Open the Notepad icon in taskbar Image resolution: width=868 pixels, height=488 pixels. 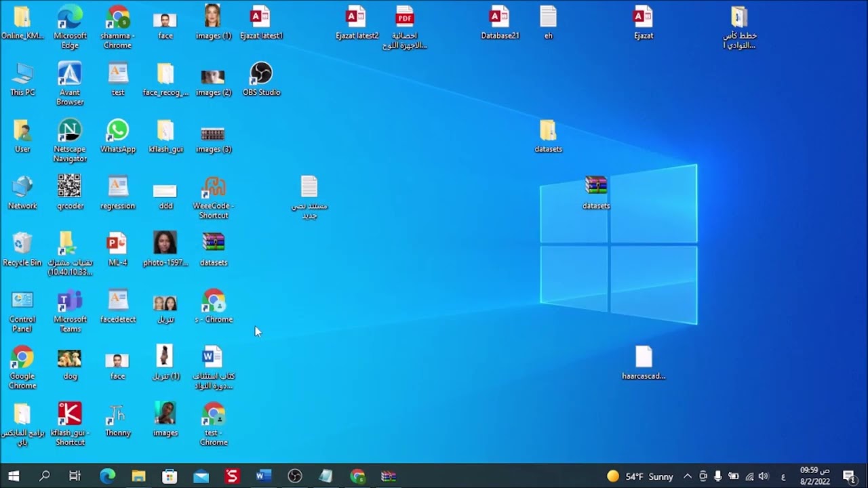[326, 476]
